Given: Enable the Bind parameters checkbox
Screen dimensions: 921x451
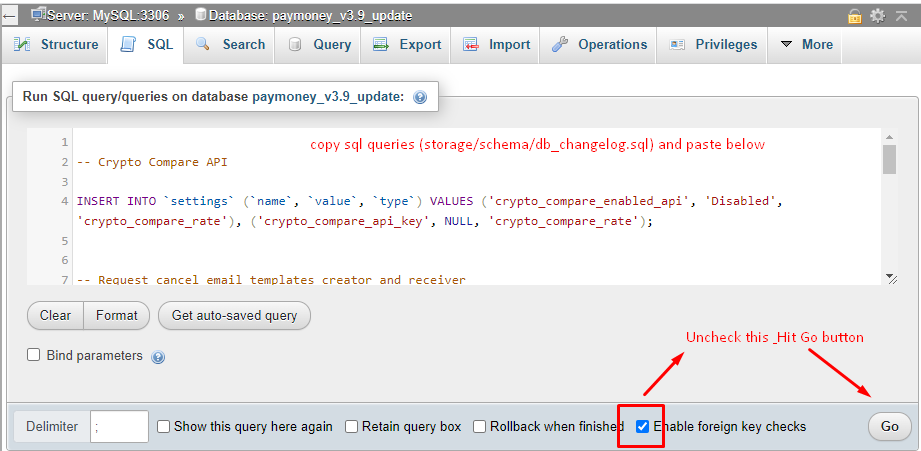Looking at the screenshot, I should 34,355.
